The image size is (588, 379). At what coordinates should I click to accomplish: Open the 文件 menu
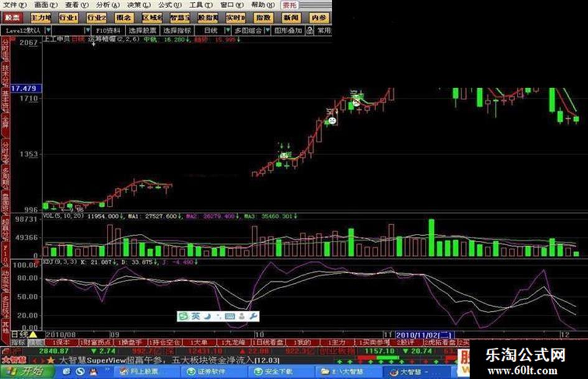coord(15,5)
